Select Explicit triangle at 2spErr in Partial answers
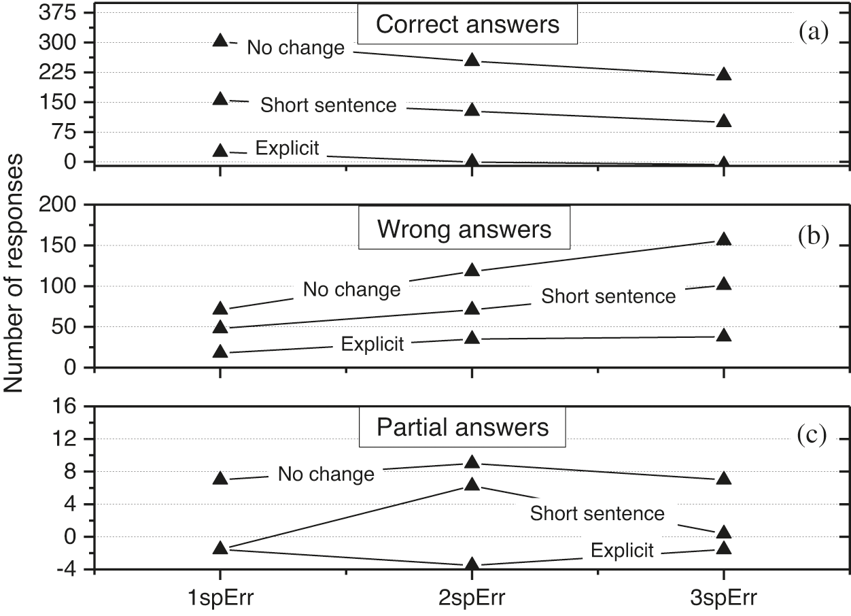Viewport: 851px width, 616px height. [x=472, y=564]
